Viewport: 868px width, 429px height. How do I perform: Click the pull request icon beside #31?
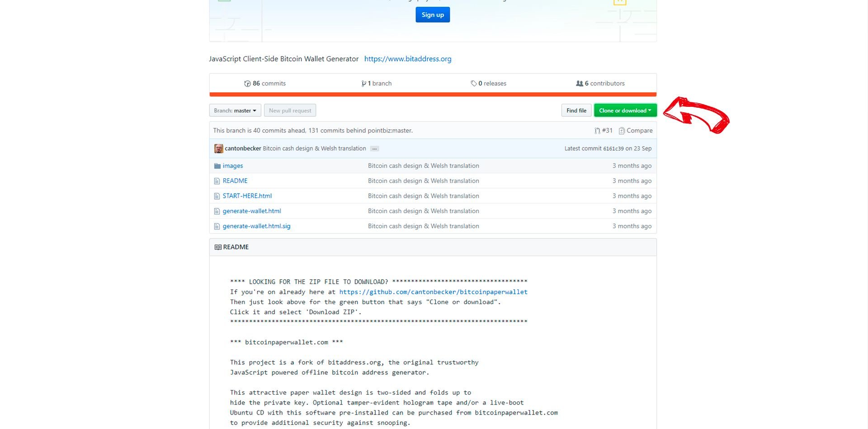pyautogui.click(x=597, y=131)
